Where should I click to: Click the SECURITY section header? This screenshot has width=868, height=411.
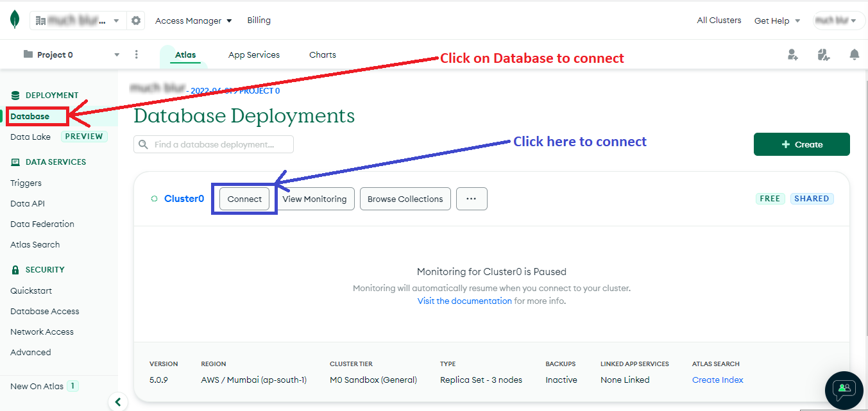tap(45, 270)
